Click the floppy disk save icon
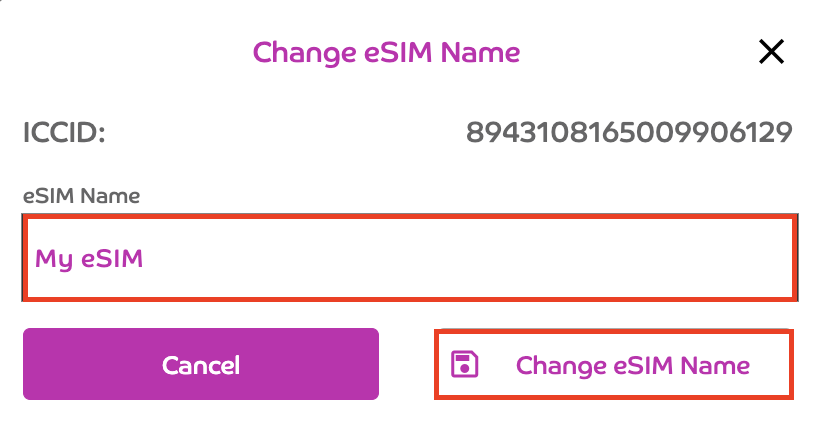Image resolution: width=814 pixels, height=422 pixels. pyautogui.click(x=465, y=365)
